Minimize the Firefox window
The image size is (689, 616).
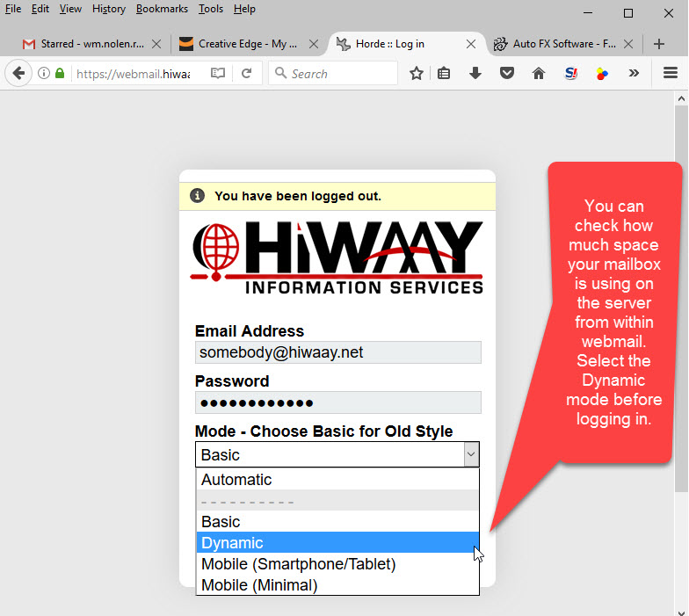pos(588,12)
